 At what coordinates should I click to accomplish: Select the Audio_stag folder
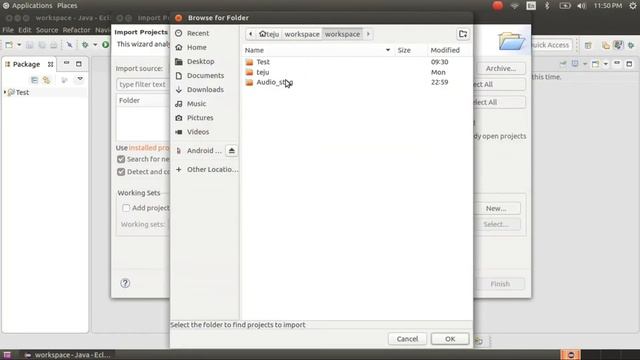(x=274, y=82)
